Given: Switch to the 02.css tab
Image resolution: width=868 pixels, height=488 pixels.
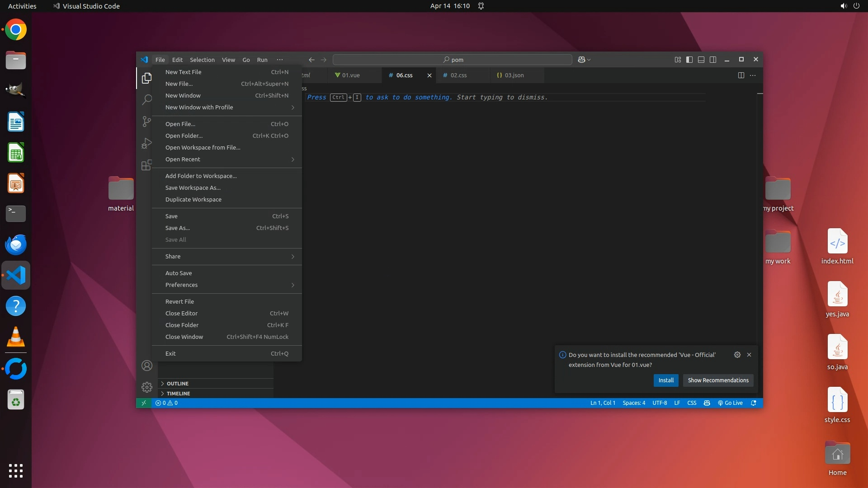Looking at the screenshot, I should 458,75.
